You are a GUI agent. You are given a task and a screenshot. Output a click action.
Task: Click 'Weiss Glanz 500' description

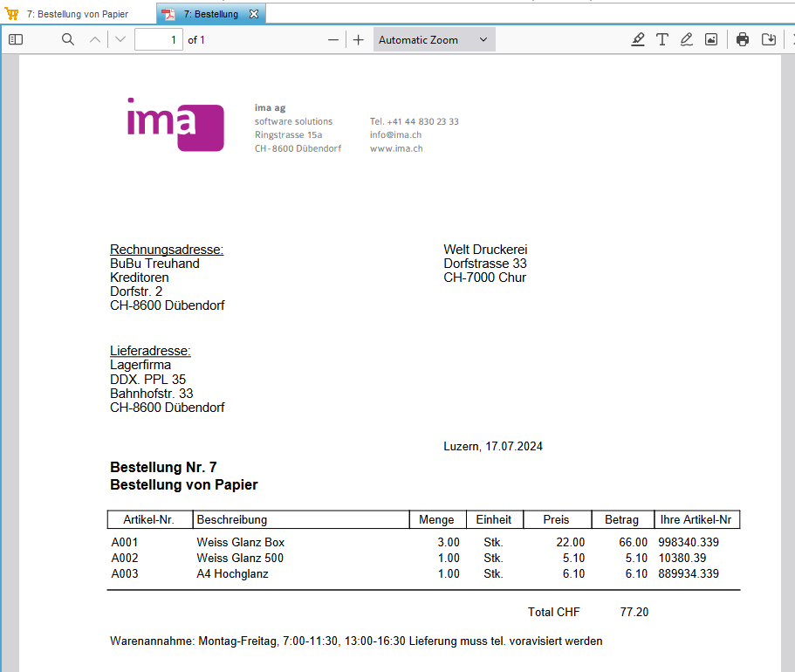(240, 558)
